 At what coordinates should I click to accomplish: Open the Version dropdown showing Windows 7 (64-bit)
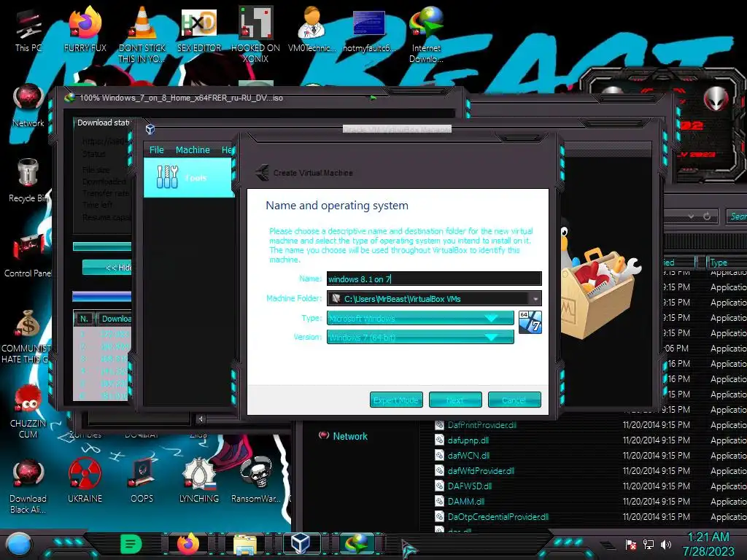[420, 337]
